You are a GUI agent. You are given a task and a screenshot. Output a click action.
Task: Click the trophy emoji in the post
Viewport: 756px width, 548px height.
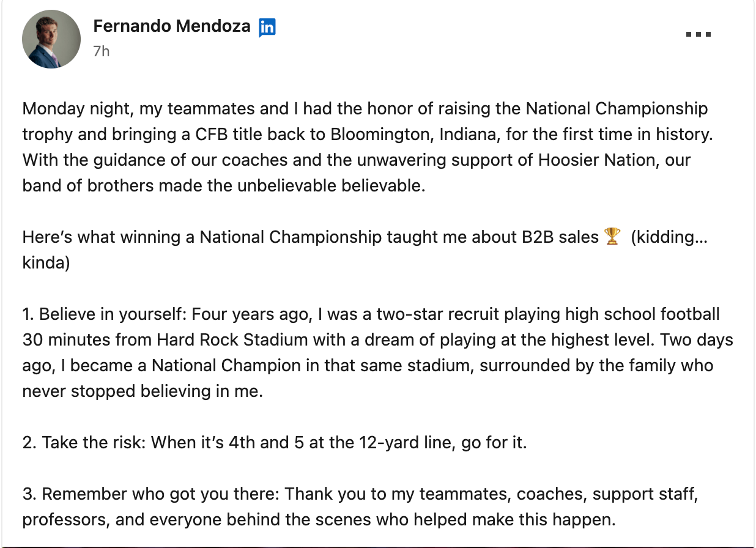(x=612, y=237)
